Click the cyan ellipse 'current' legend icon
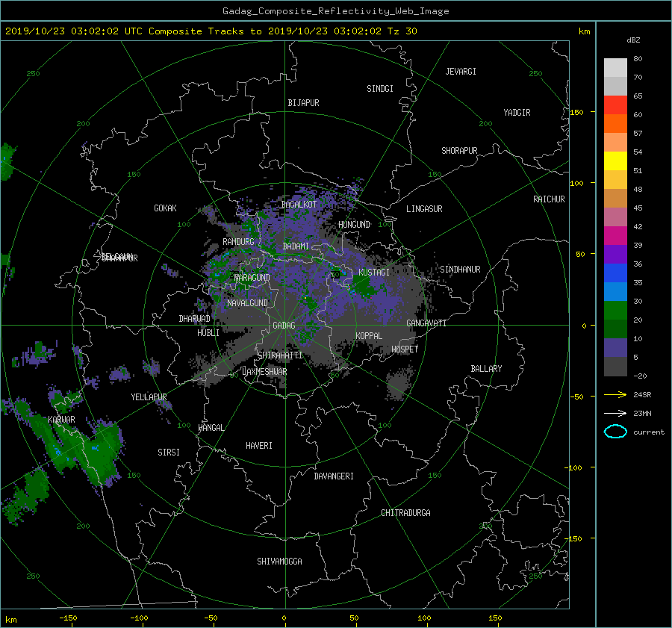Screen dimensions: 672x628 615,432
